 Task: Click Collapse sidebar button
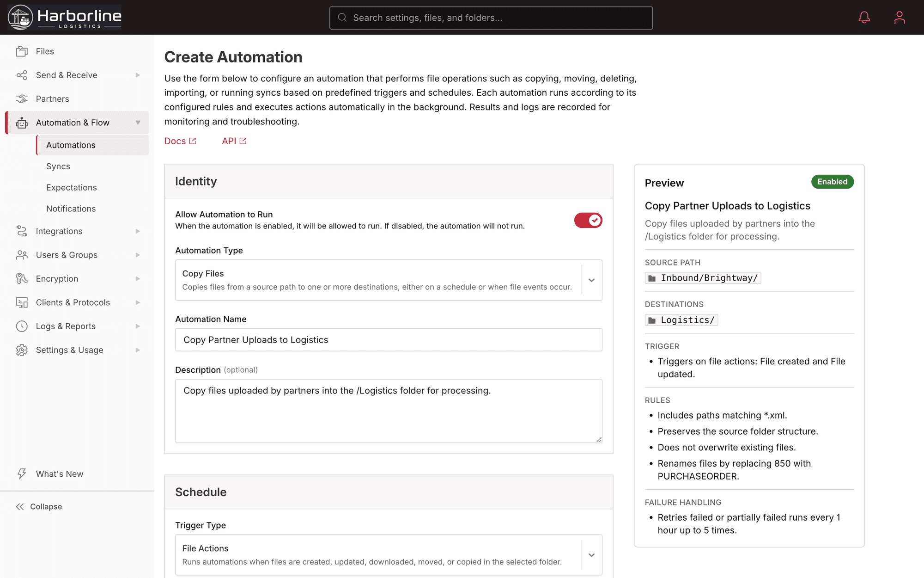39,507
